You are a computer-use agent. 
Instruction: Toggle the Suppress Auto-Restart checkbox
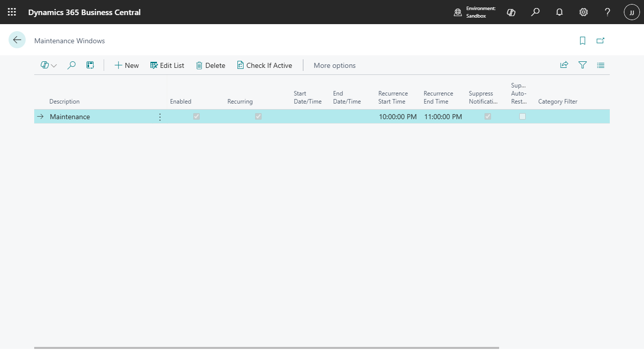coord(522,117)
